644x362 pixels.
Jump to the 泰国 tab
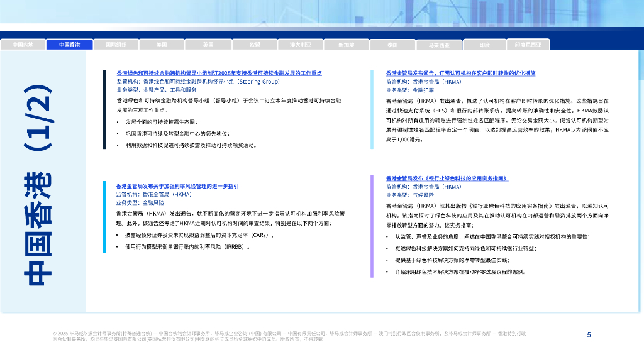(x=392, y=45)
